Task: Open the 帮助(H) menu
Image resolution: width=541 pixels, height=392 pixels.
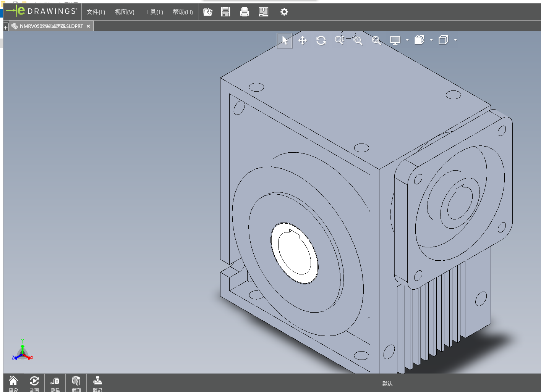Action: tap(183, 12)
